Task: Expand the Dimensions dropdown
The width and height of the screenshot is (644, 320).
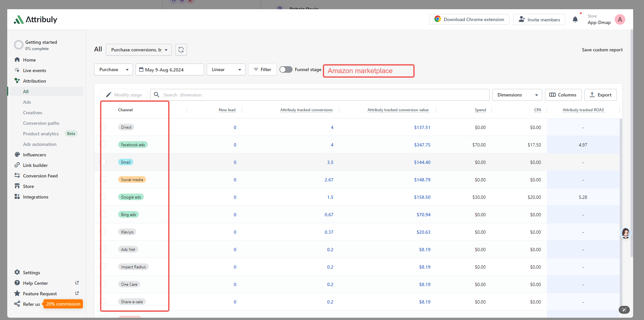Action: (x=517, y=95)
